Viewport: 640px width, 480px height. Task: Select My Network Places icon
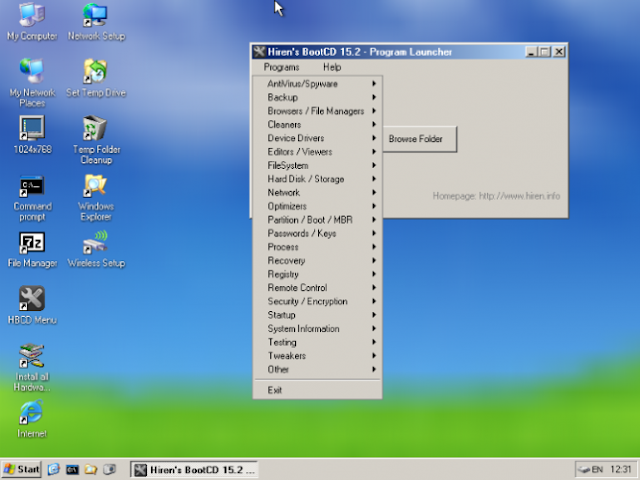coord(32,82)
